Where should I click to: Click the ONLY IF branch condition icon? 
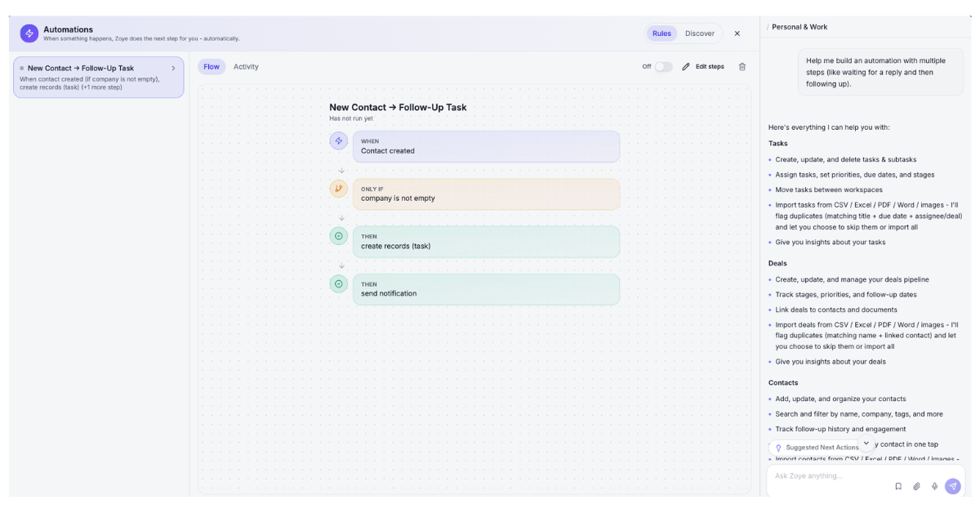[339, 188]
